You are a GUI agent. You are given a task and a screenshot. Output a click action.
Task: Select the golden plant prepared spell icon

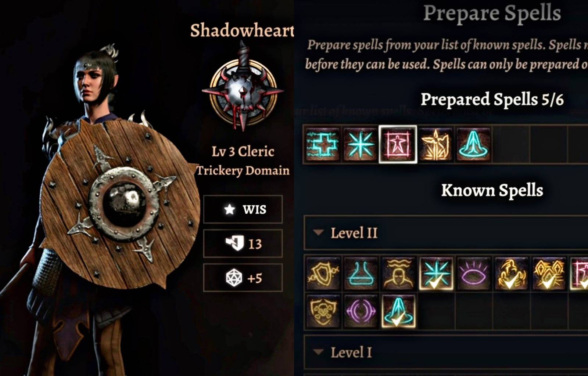[x=436, y=144]
